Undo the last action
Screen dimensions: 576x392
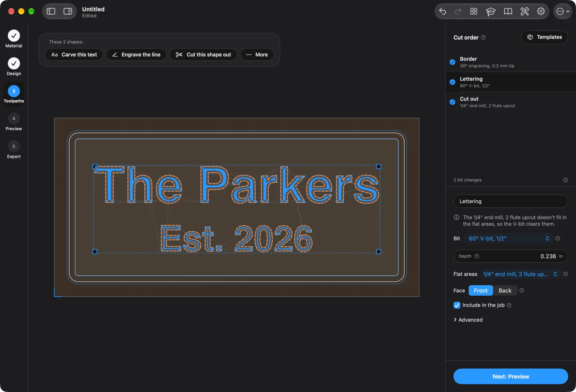[x=443, y=12]
